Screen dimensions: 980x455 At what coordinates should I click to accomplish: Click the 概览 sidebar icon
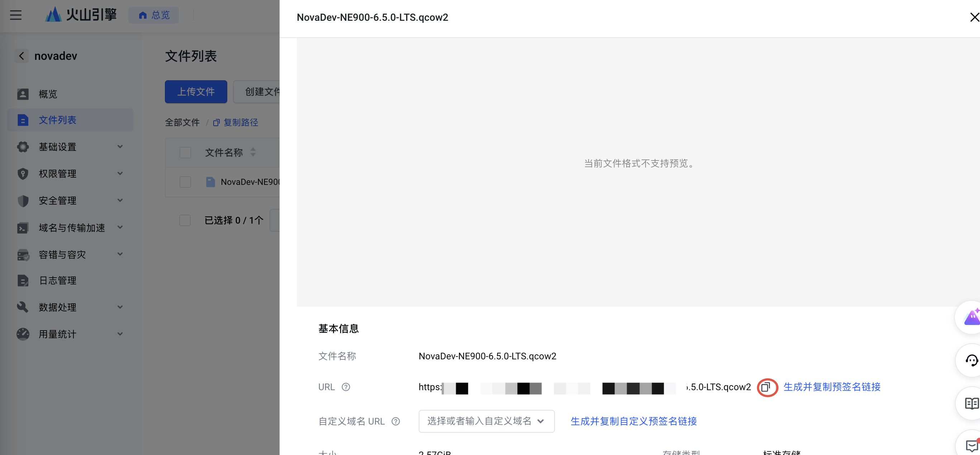(x=23, y=94)
